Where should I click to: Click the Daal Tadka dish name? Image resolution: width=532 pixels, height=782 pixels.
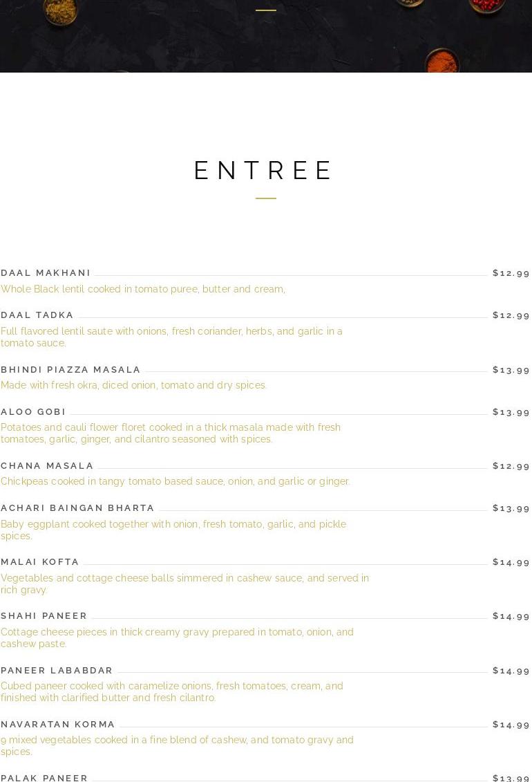37,315
